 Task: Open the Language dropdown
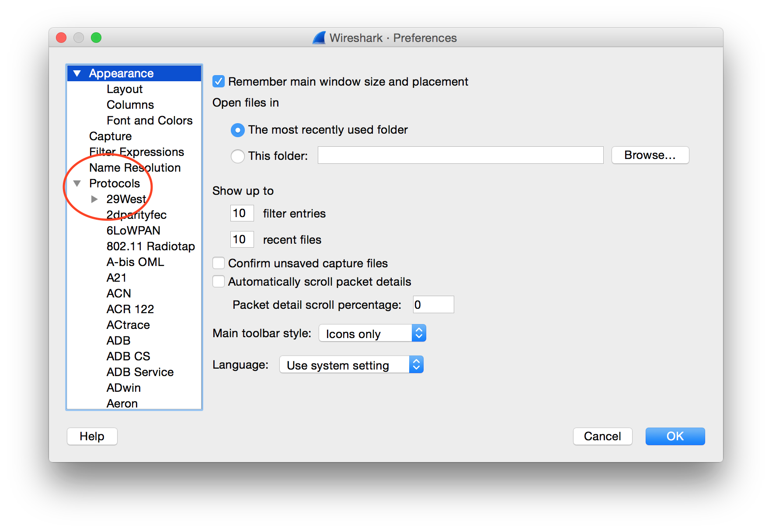point(351,365)
